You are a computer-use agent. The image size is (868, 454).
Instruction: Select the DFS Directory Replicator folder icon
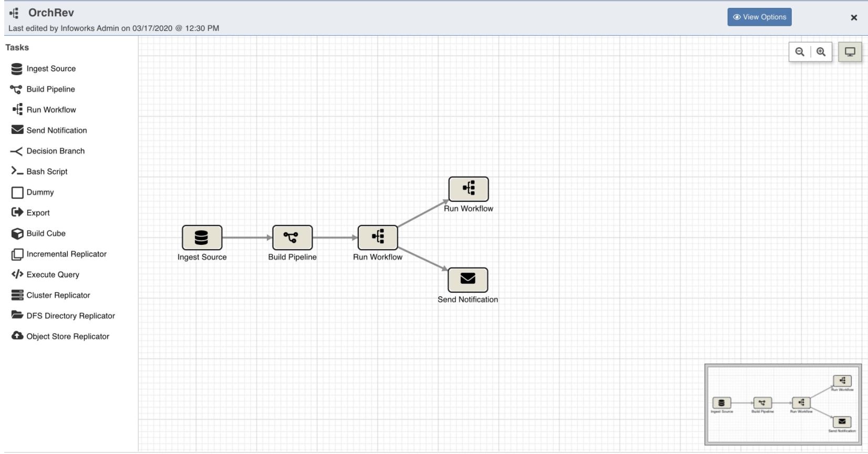[x=17, y=315]
